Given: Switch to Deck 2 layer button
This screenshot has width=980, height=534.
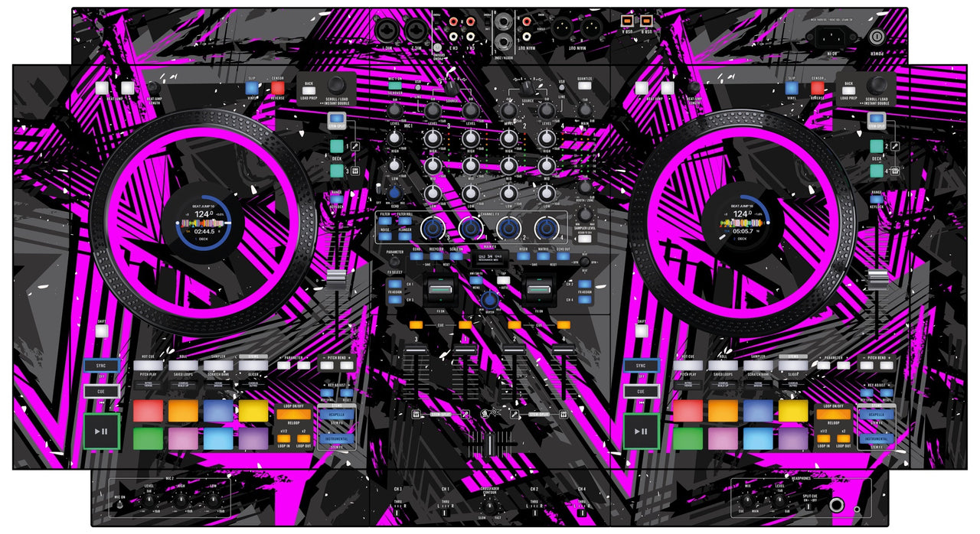Looking at the screenshot, I should coord(876,146).
